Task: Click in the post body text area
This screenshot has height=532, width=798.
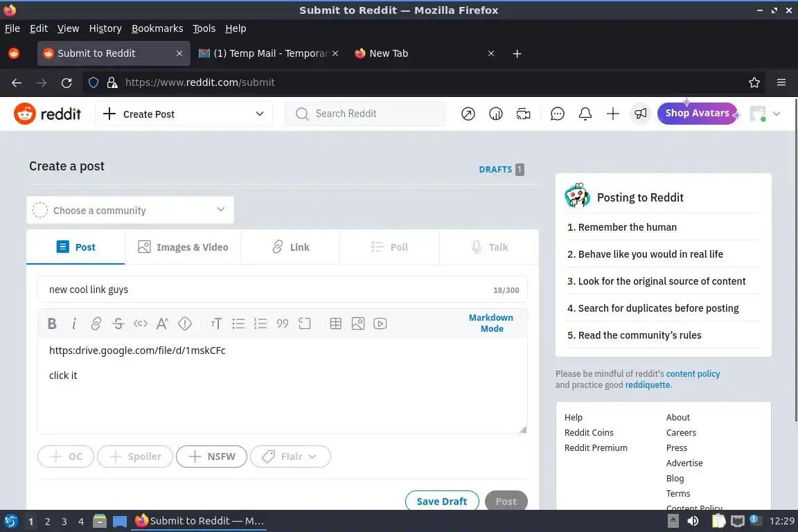Action: coord(283,385)
